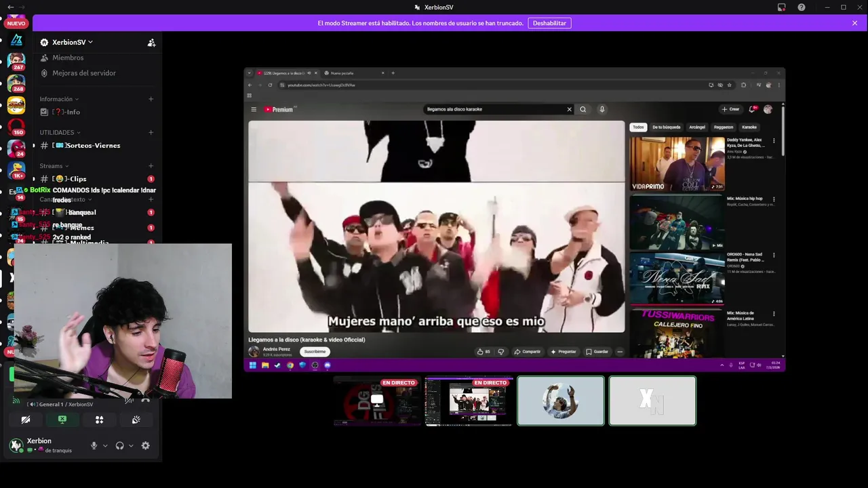Viewport: 868px width, 488px height.
Task: Select the second EN DIRECTO stream thumbnail
Action: pos(469,401)
